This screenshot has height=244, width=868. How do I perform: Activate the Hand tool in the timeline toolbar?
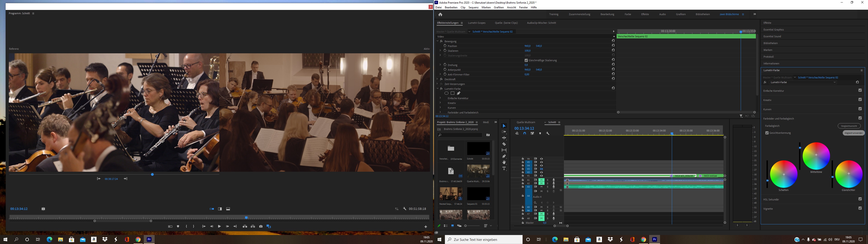coord(504,162)
